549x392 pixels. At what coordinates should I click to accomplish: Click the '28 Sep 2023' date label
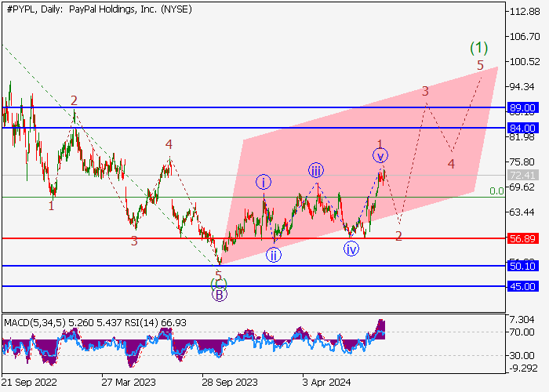point(229,383)
